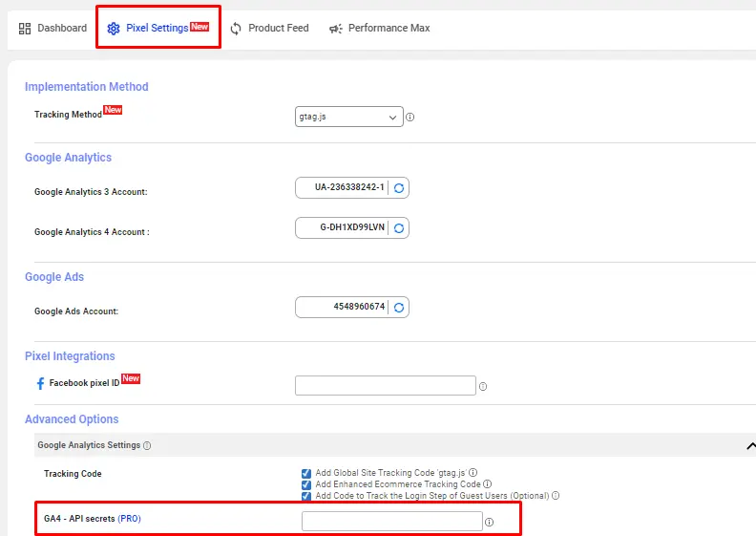756x536 pixels.
Task: Click the Tracking Code label
Action: pyautogui.click(x=73, y=474)
